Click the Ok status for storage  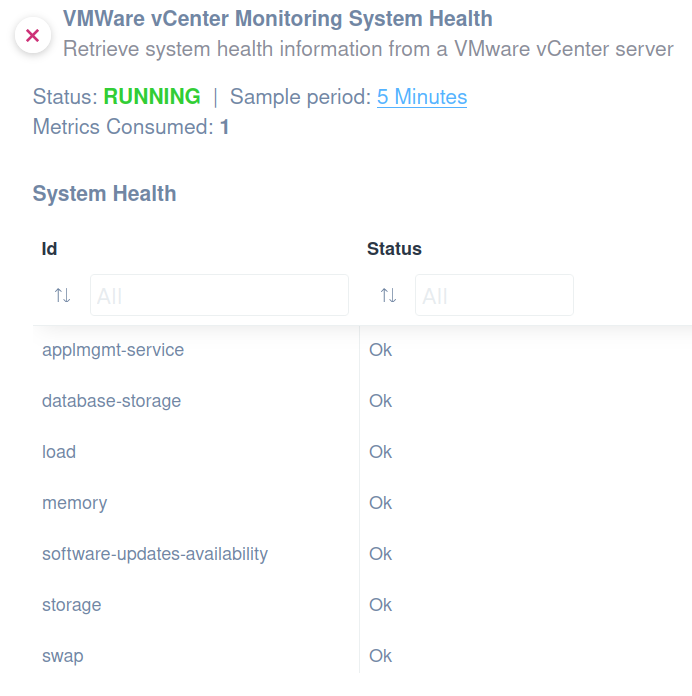(x=380, y=605)
